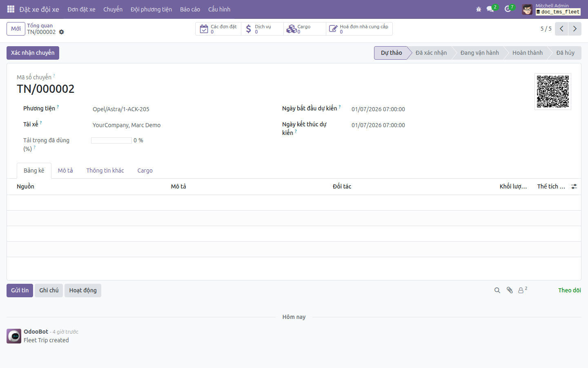Viewport: 588px width, 368px height.
Task: Open the apps grid home menu
Action: pyautogui.click(x=11, y=9)
